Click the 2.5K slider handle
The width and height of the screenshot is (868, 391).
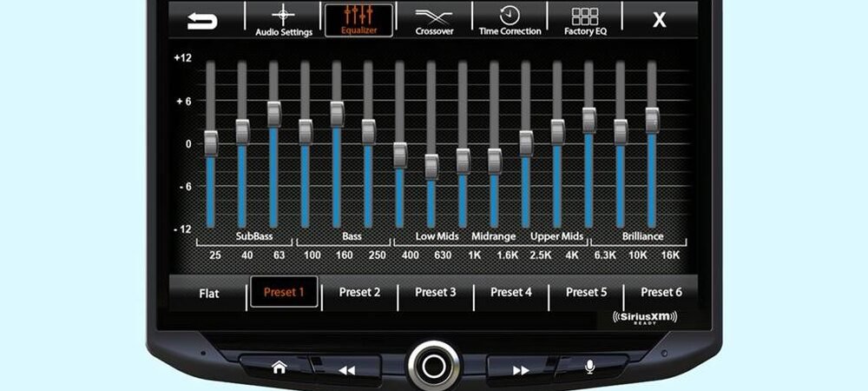[x=526, y=143]
